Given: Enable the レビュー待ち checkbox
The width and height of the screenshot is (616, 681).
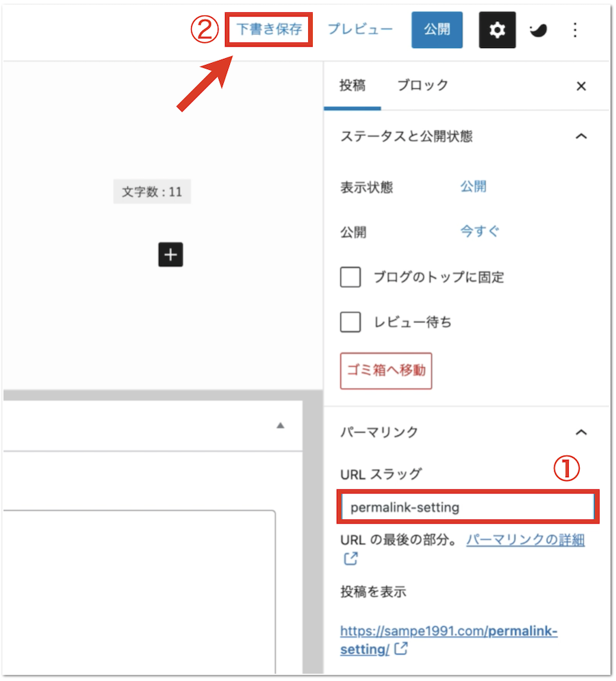Looking at the screenshot, I should (x=350, y=322).
